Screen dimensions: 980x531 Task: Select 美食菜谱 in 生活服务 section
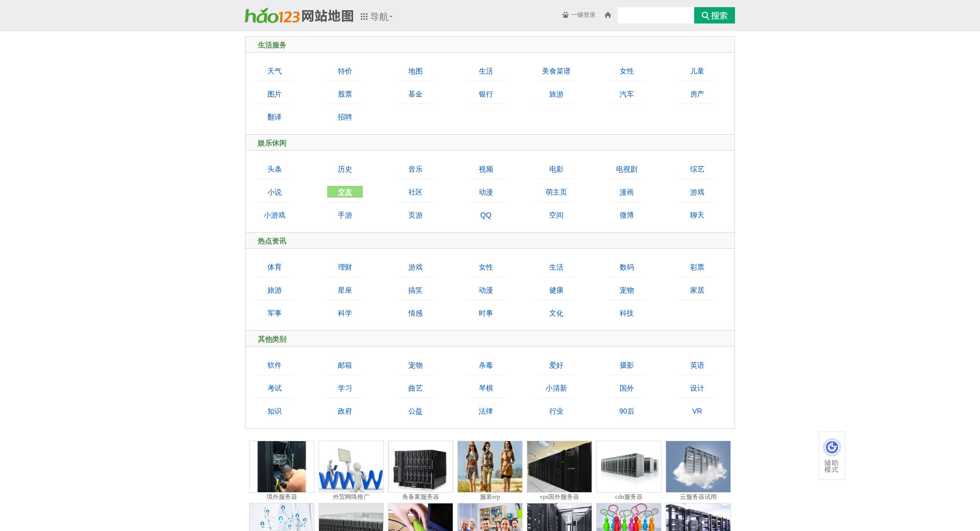point(556,71)
